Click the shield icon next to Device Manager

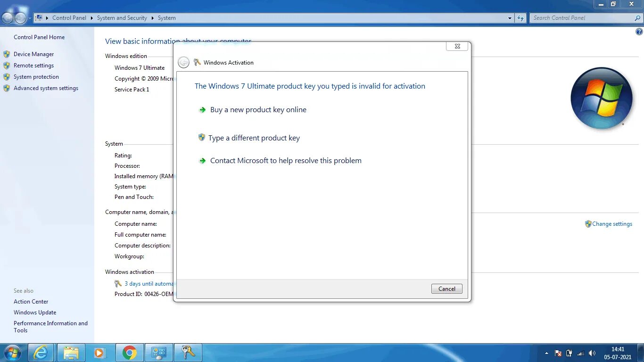(x=7, y=54)
